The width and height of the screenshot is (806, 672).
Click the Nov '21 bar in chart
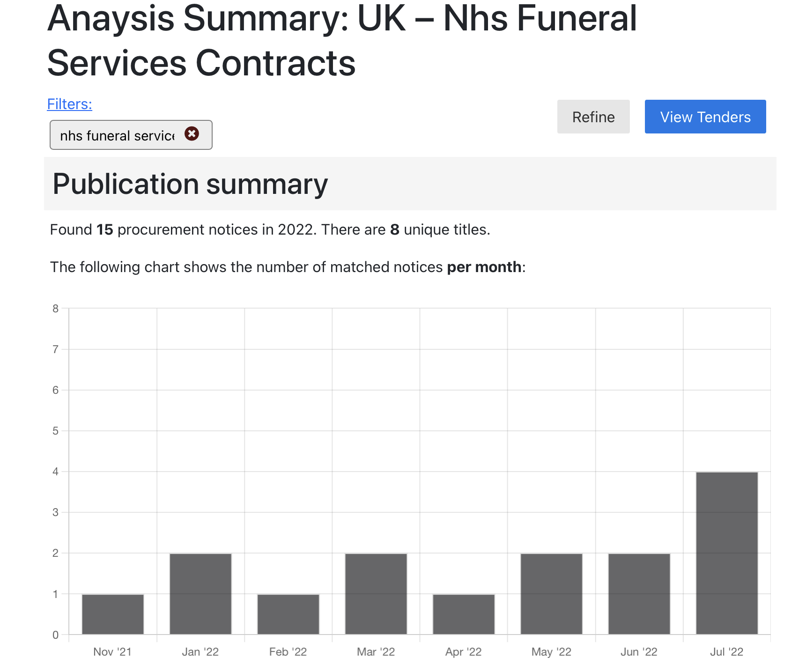(x=113, y=614)
